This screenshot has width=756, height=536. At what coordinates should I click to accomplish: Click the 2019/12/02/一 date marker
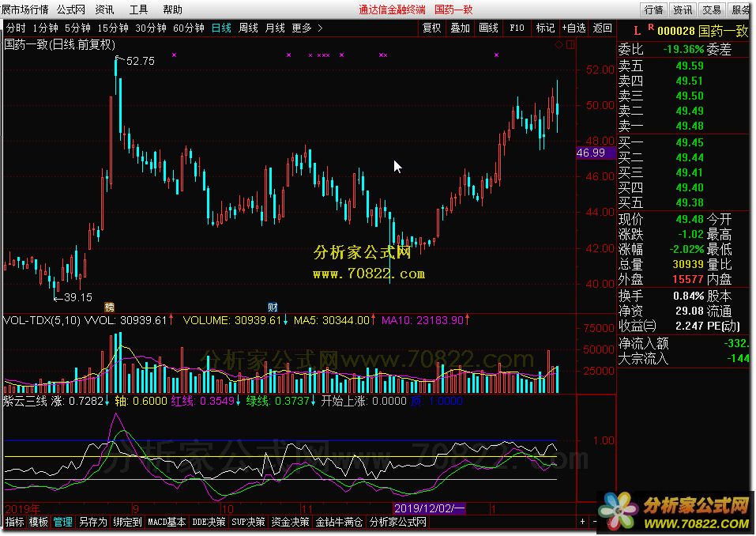[x=429, y=508]
